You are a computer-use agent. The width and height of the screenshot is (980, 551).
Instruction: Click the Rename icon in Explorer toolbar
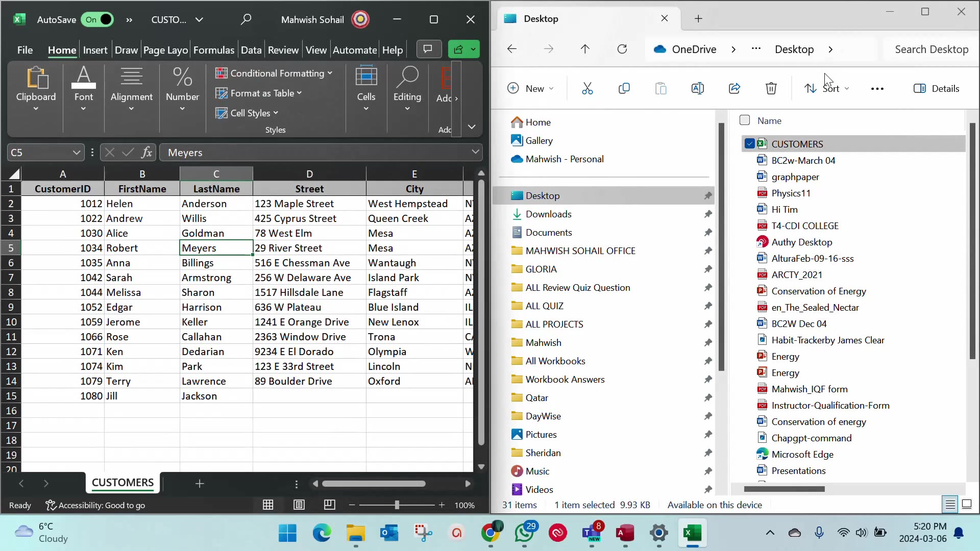[x=697, y=89]
